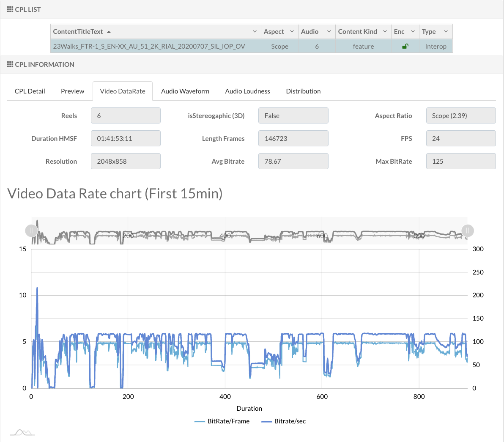
Task: Click the sort arrow on ContentTitleText header
Action: (108, 31)
